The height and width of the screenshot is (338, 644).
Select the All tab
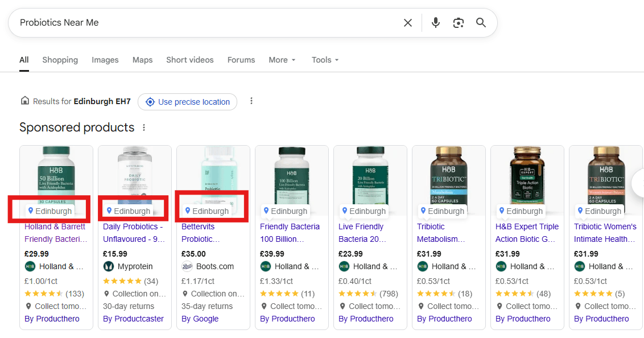(24, 60)
